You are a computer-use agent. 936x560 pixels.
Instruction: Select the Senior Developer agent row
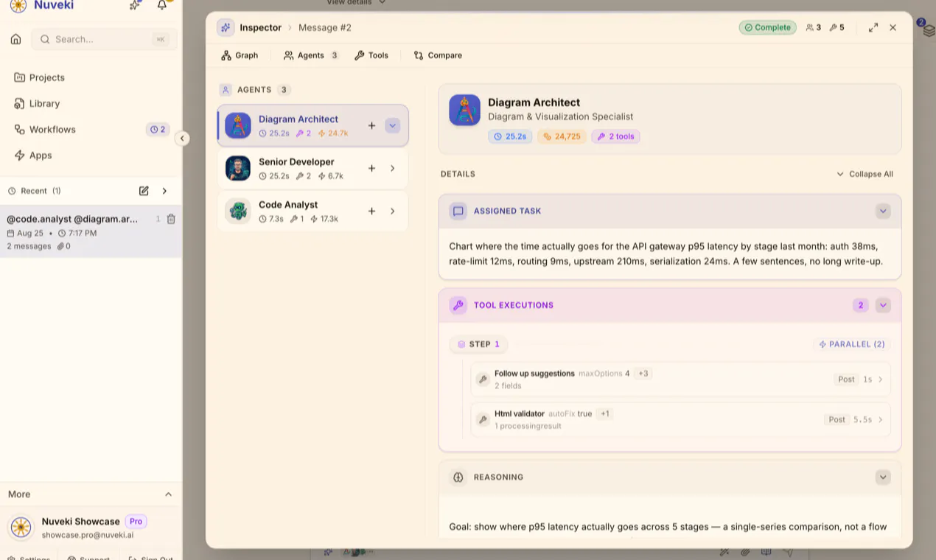[312, 169]
